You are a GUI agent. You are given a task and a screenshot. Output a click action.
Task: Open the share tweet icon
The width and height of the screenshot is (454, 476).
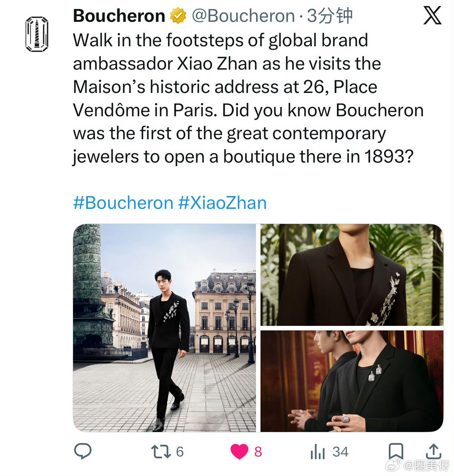pos(433,451)
